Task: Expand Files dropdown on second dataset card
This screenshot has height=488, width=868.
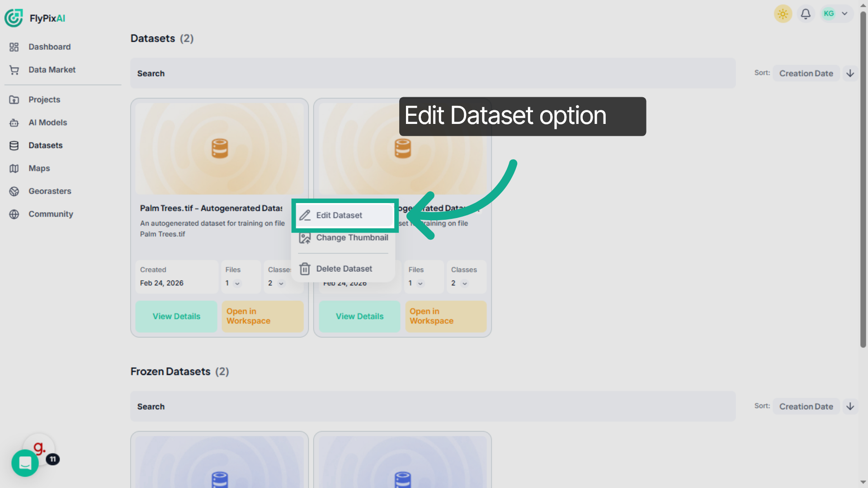Action: (x=420, y=284)
